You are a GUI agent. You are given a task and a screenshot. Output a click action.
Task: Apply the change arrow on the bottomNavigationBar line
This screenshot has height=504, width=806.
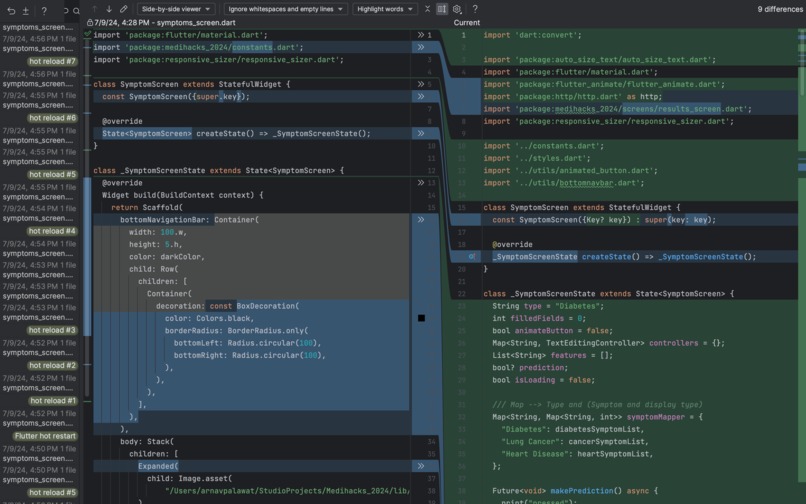tap(421, 220)
